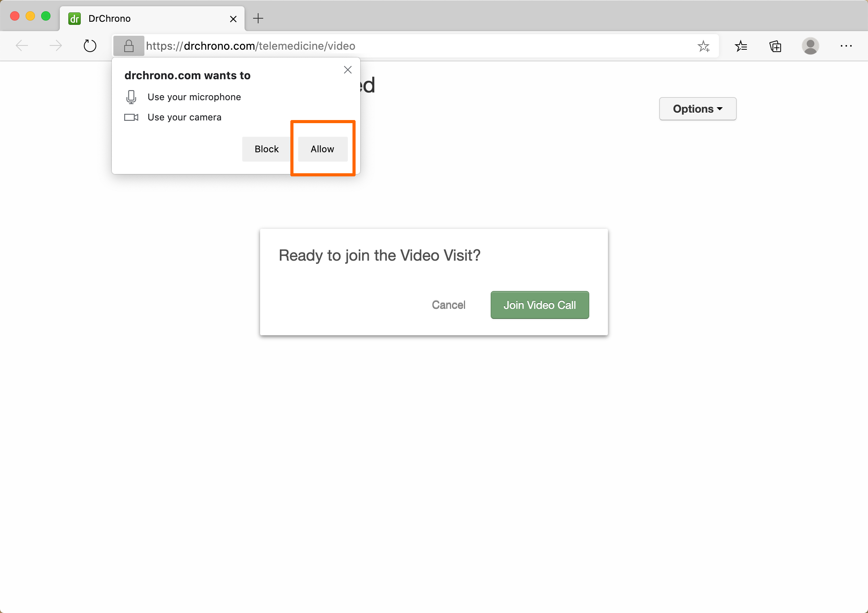The height and width of the screenshot is (613, 868).
Task: Click the camera icon in permission dialog
Action: (131, 117)
